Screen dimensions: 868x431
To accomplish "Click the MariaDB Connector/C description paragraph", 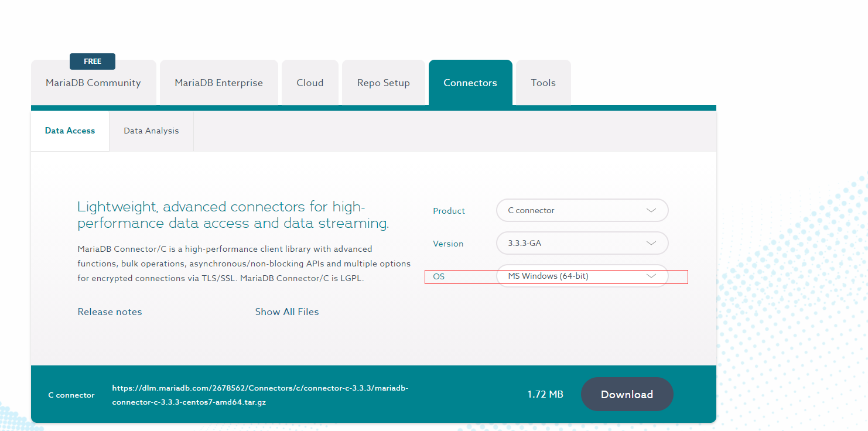I will pos(244,264).
